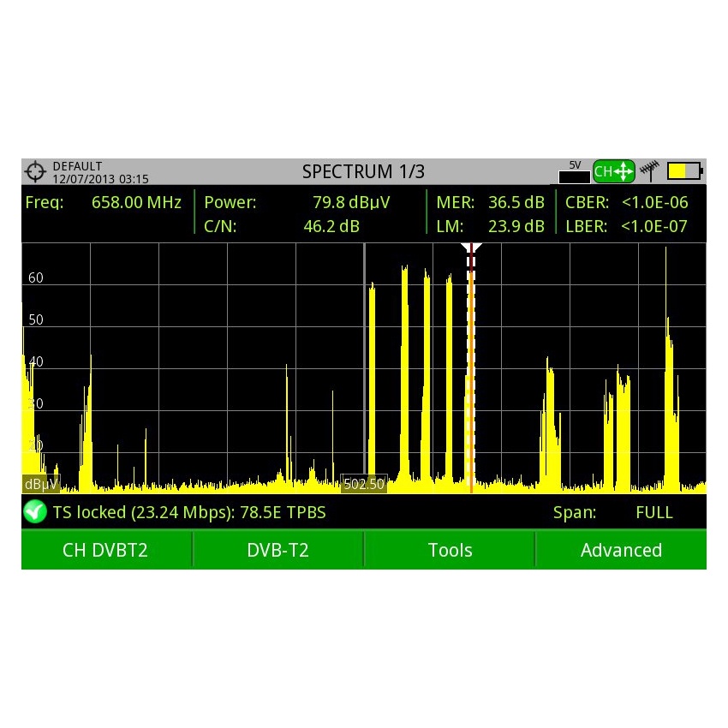The width and height of the screenshot is (728, 728).
Task: Select the dBµV unit label on graph
Action: point(40,484)
